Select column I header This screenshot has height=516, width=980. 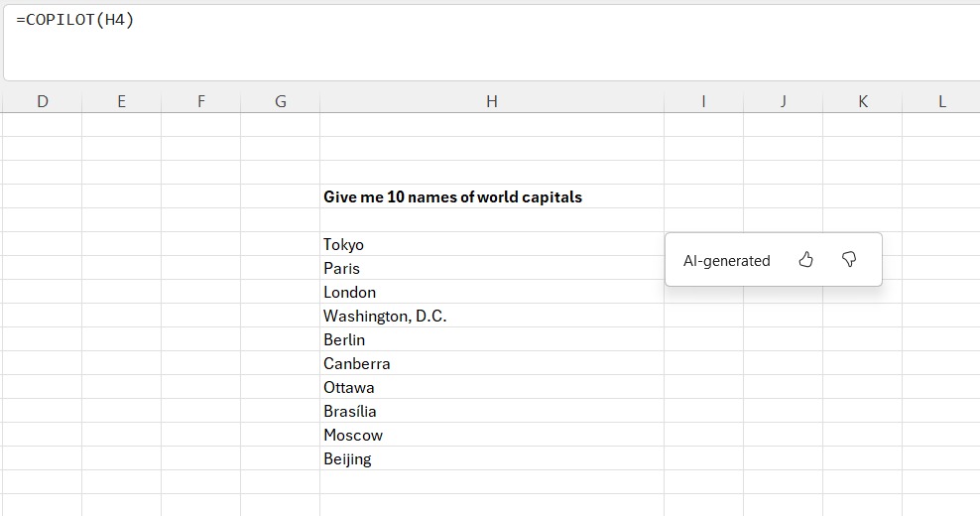coord(703,101)
